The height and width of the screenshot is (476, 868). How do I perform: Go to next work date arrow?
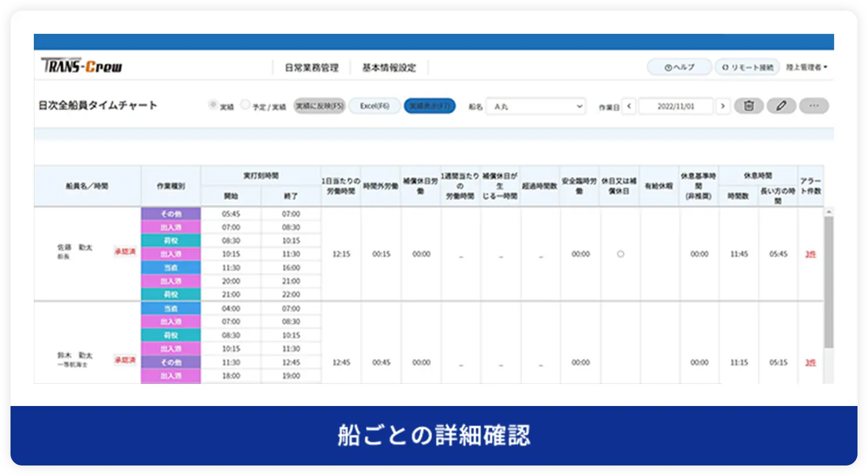[723, 106]
